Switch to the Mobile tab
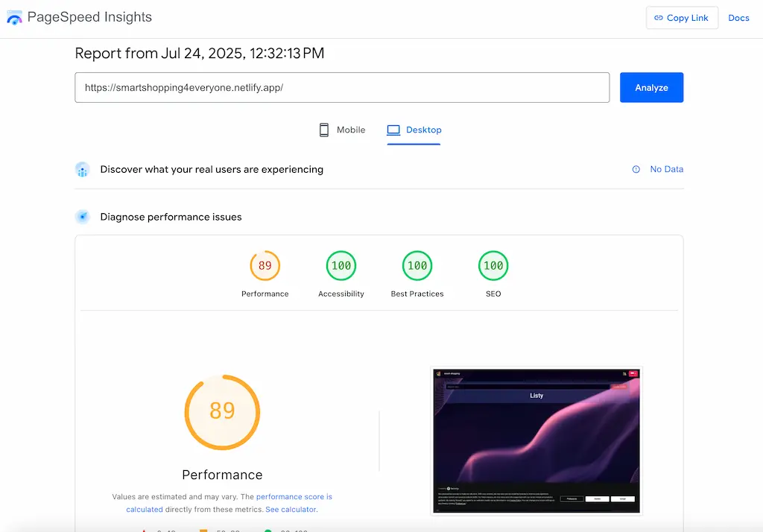This screenshot has width=763, height=532. [342, 130]
